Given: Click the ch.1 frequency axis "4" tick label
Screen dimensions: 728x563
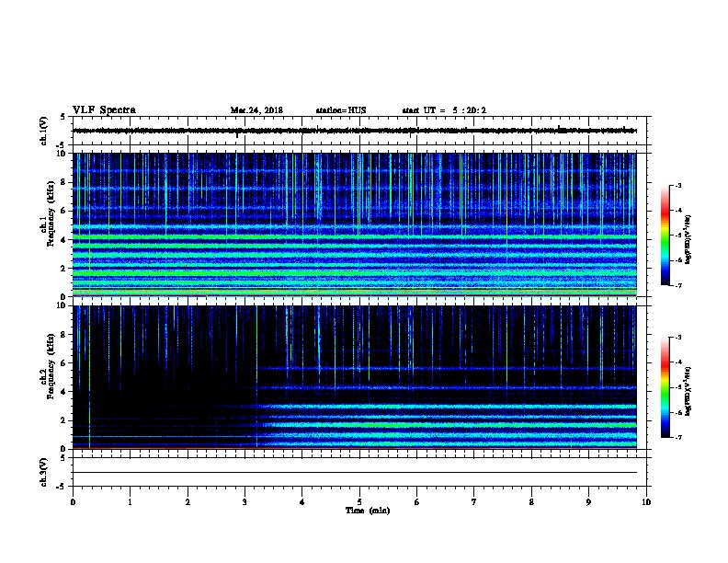Looking at the screenshot, I should click(x=63, y=240).
